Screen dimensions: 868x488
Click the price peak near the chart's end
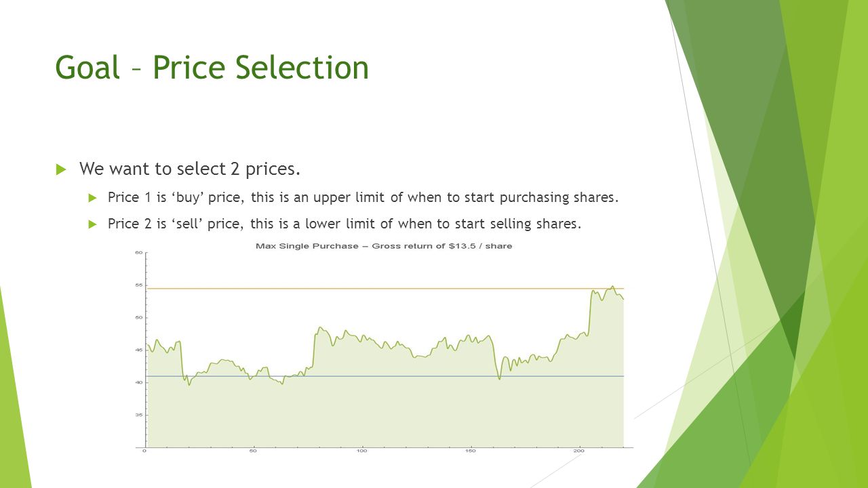pos(612,287)
